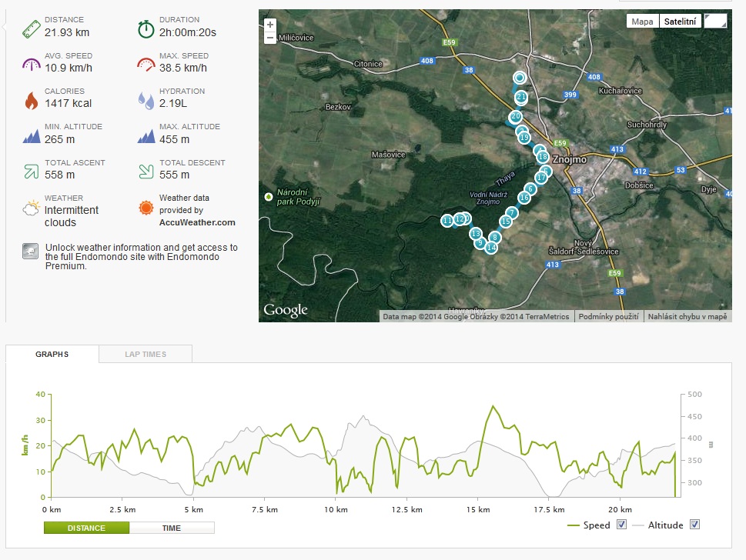Switch graph axis to TIME
Viewport: 746px width, 560px height.
(171, 528)
